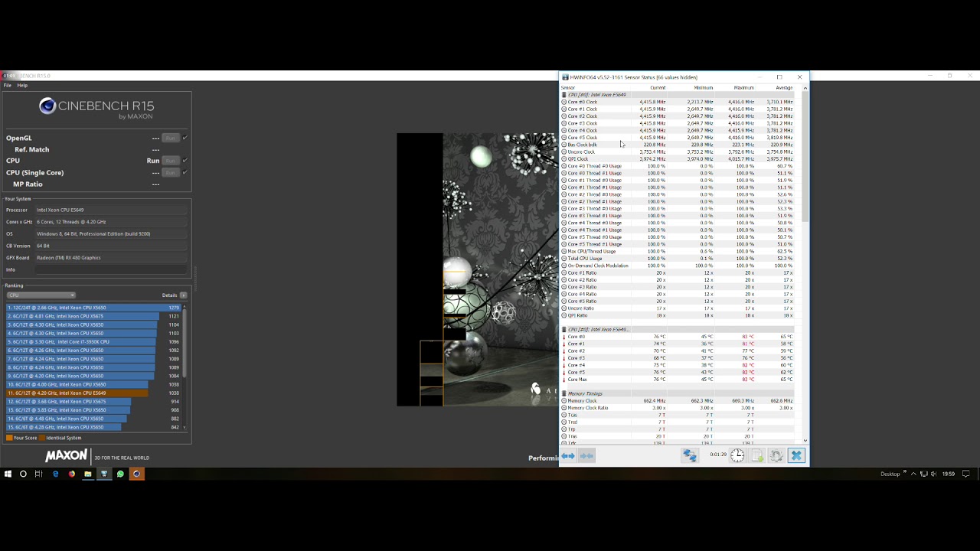Open File Explorer from the taskbar
980x551 pixels.
pos(88,474)
